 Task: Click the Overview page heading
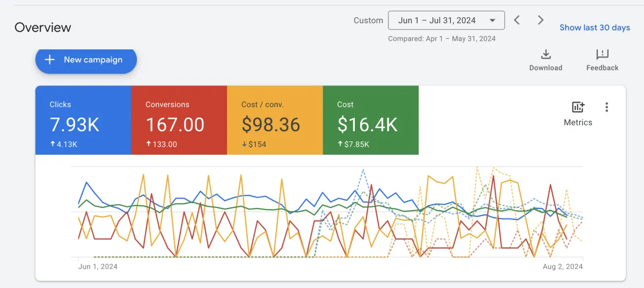pos(43,27)
